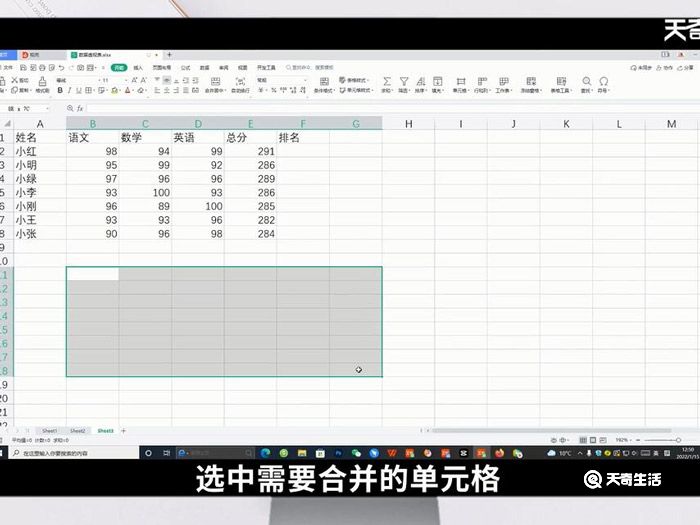Apply Italic formatting
Screen dimensions: 700x525
(70, 90)
